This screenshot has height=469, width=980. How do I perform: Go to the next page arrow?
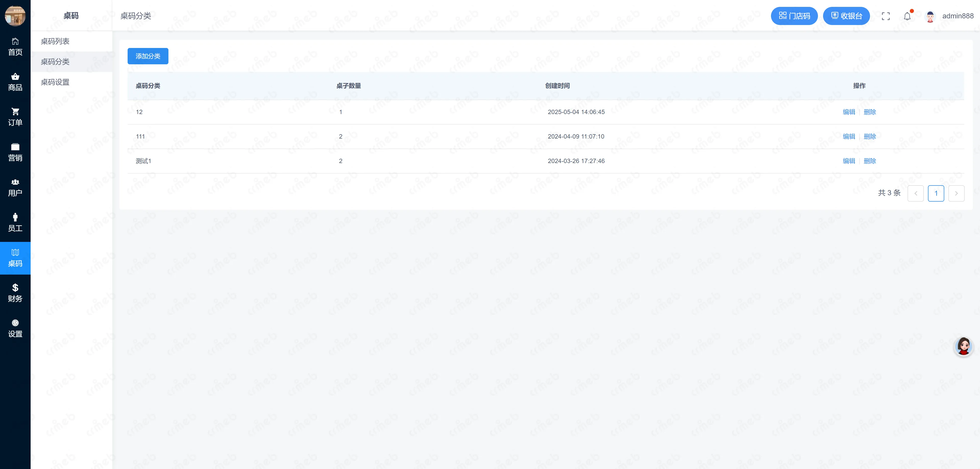[957, 193]
